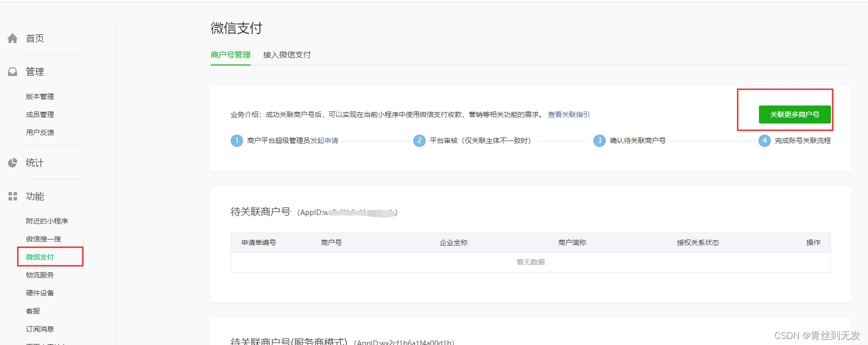Click the 完成账号关联流程 step label
Image resolution: width=868 pixels, height=345 pixels.
pyautogui.click(x=803, y=140)
